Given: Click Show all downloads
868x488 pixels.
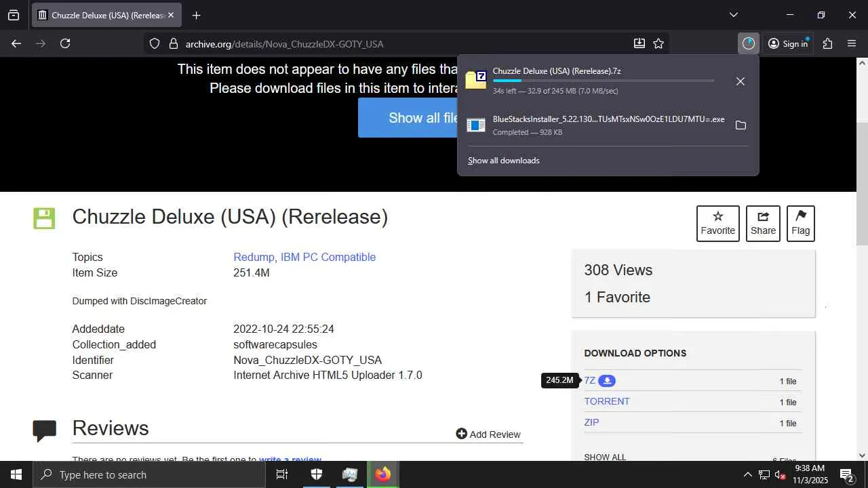Looking at the screenshot, I should click(x=504, y=161).
